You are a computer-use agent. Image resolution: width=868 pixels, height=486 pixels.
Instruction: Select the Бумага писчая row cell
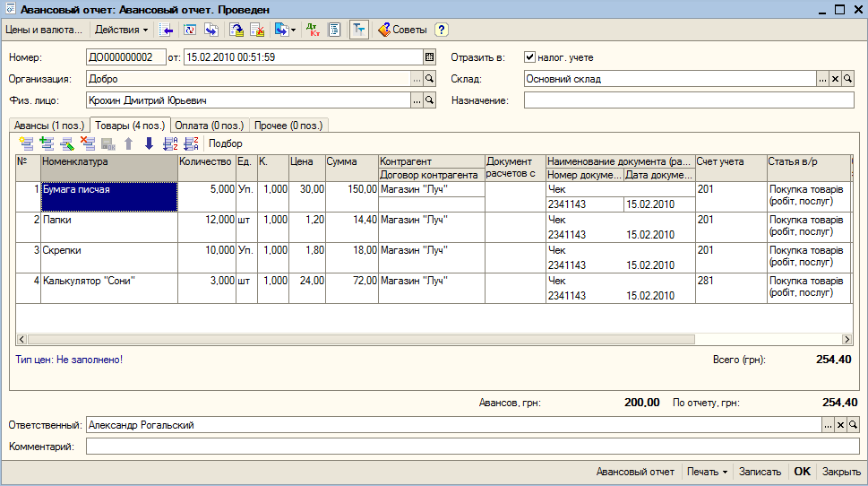(109, 196)
